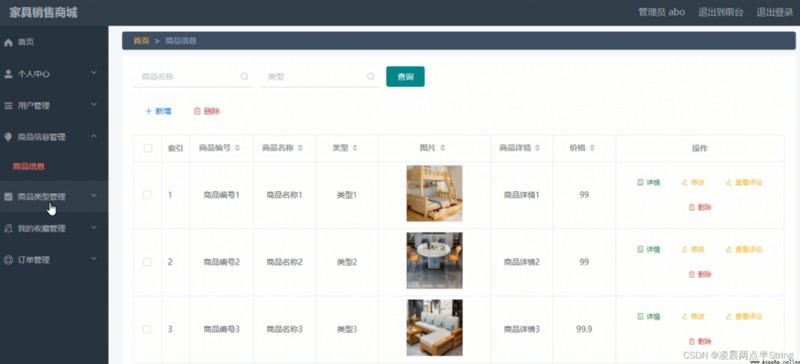Screen dimensions: 800x364
Task: Expand the 商品类型管理 menu chevron
Action: (94, 196)
